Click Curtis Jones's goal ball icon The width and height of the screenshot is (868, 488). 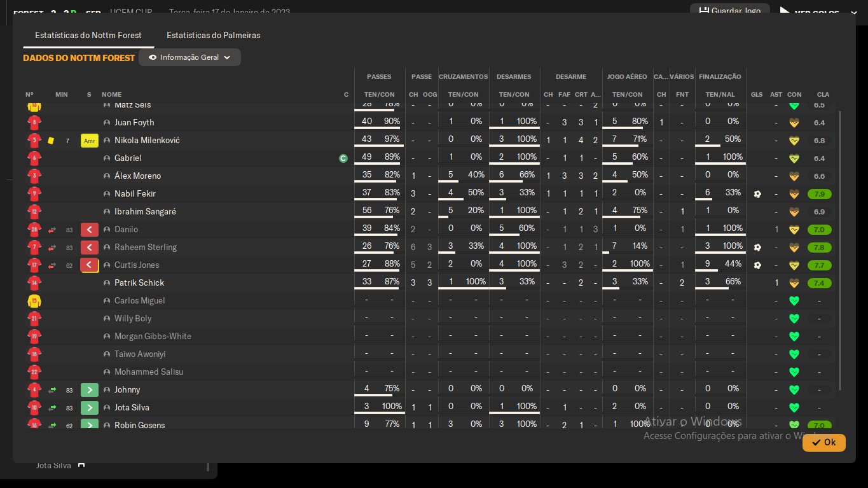[757, 265]
